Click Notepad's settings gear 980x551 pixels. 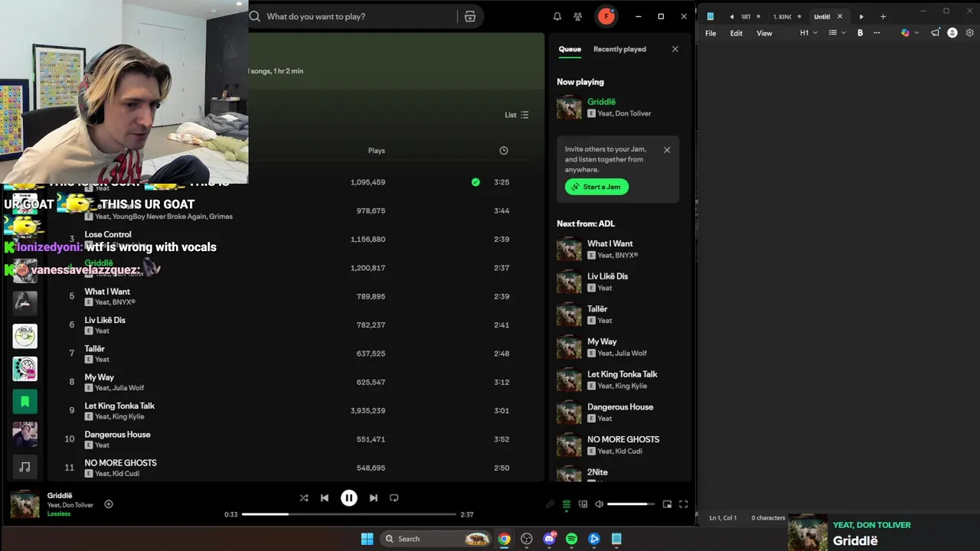(970, 33)
